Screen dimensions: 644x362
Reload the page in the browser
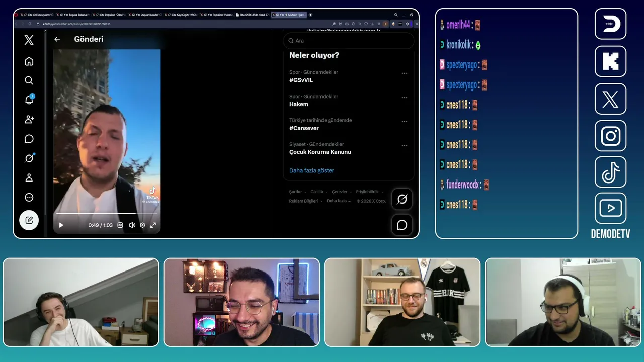point(30,24)
